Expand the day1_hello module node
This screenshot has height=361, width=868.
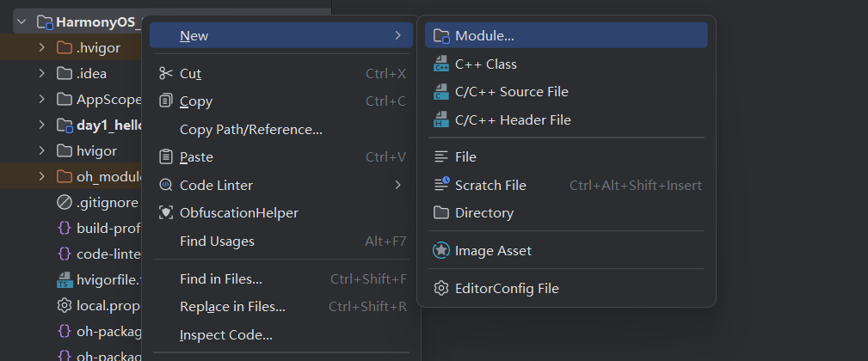pyautogui.click(x=41, y=125)
